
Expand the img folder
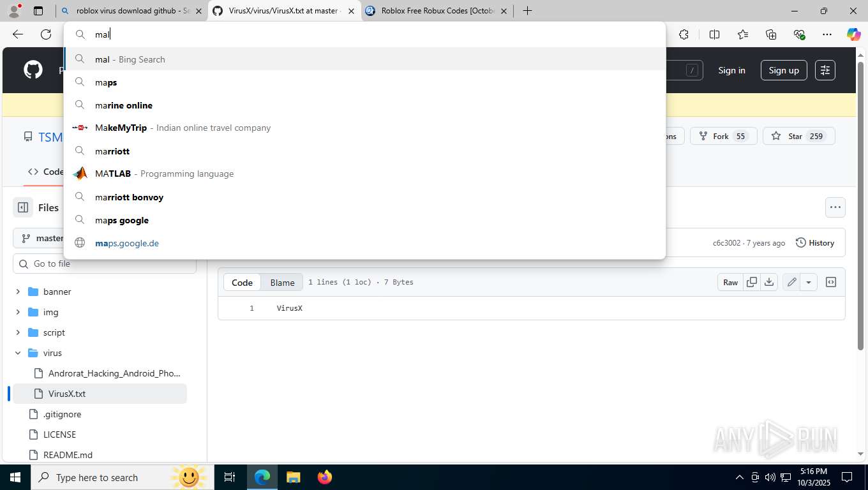tap(18, 312)
